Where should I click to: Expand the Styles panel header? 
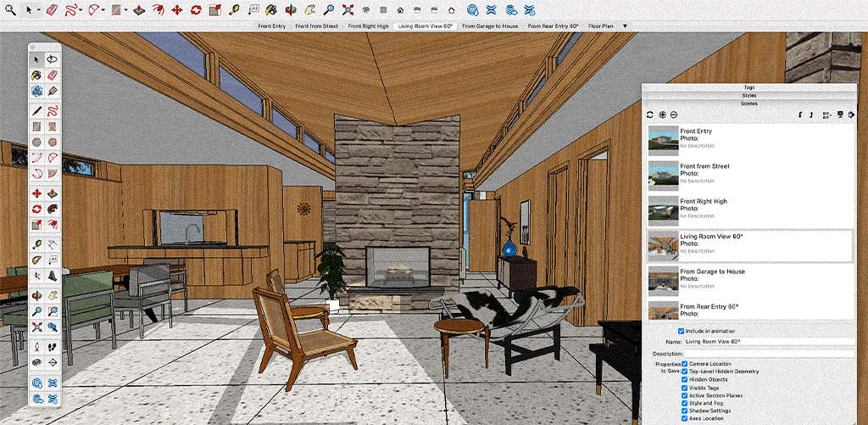click(748, 96)
